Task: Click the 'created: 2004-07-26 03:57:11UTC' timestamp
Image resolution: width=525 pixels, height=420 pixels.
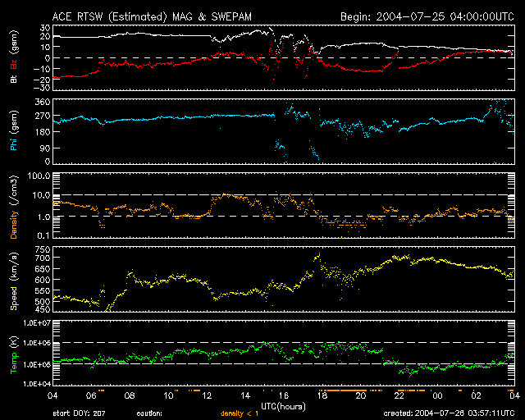Action: (449, 413)
